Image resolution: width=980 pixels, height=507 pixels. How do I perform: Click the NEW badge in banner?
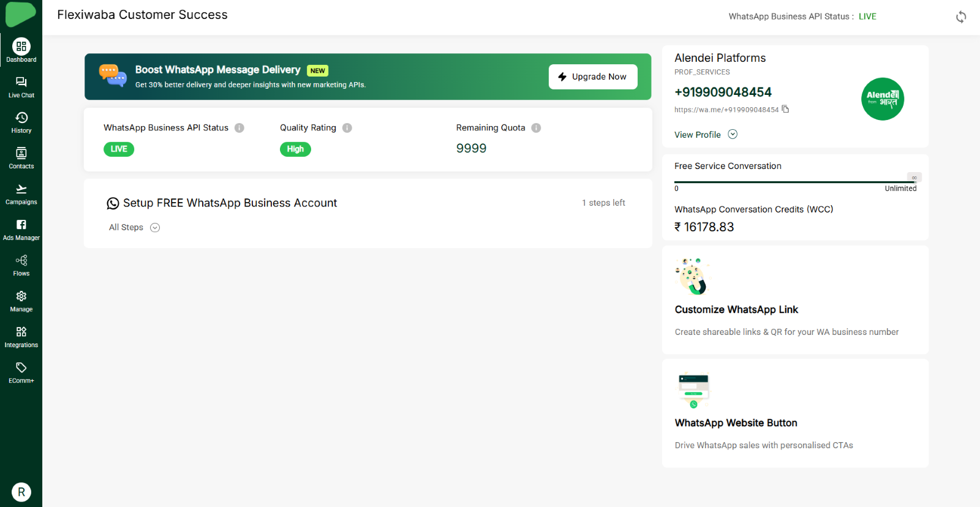click(x=317, y=70)
